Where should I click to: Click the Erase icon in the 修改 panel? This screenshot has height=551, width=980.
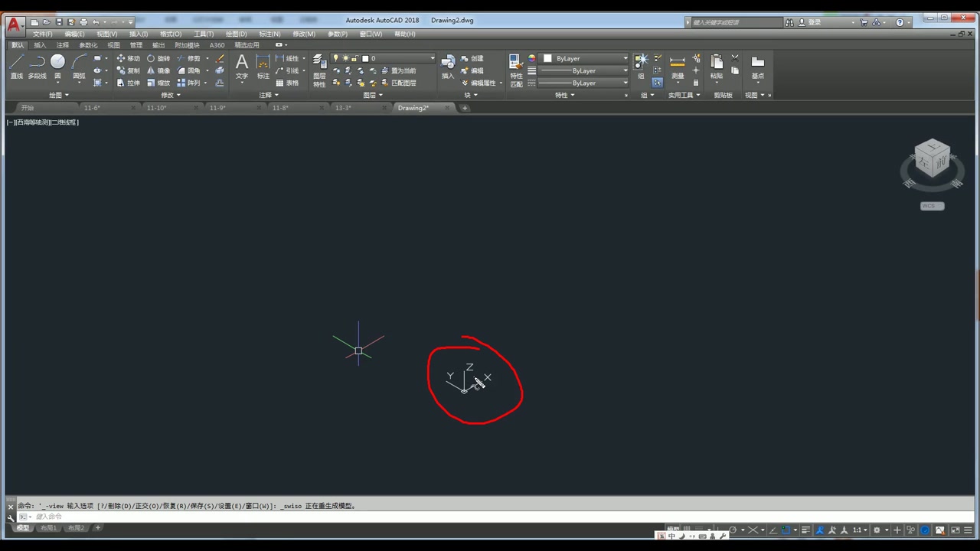(220, 58)
